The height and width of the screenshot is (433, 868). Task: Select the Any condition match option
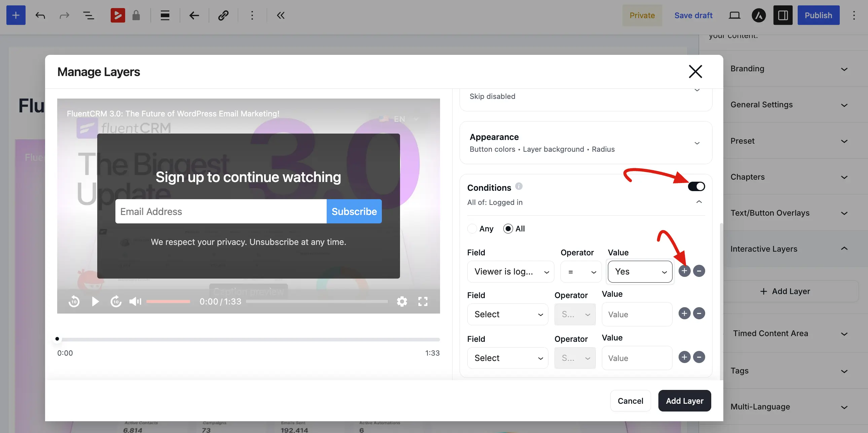(x=472, y=228)
